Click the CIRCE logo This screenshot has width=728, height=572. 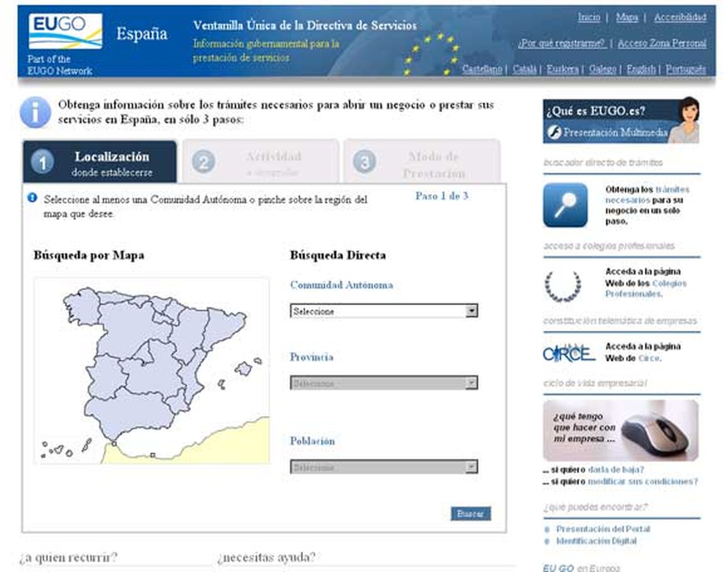568,353
